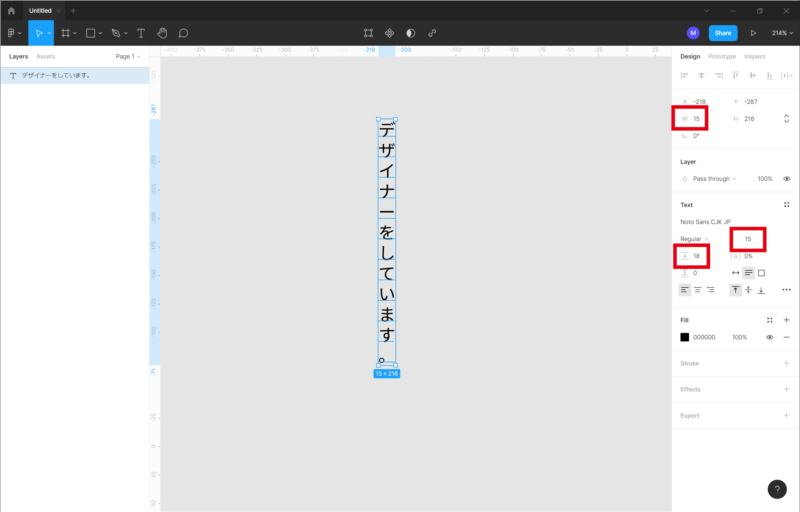Select the Text tool in toolbar

(x=140, y=33)
